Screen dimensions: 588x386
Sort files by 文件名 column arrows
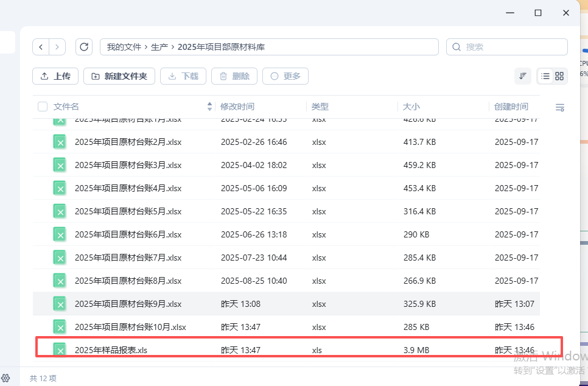click(210, 107)
